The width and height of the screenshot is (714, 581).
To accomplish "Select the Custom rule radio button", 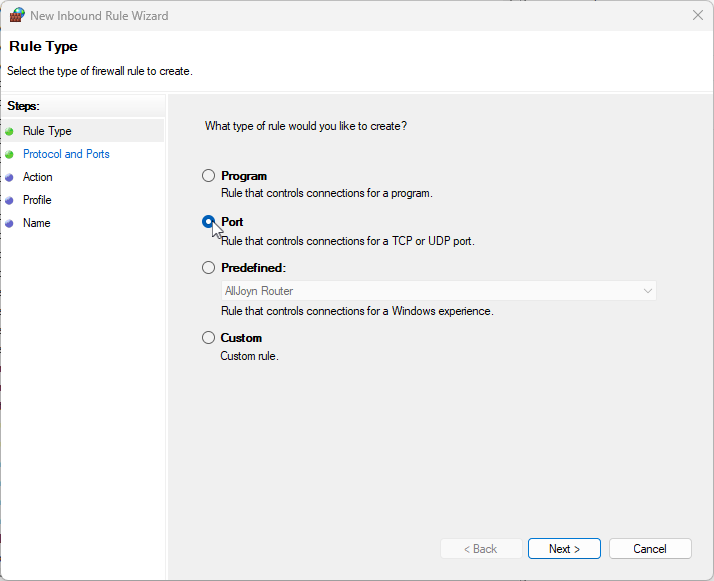I will (209, 338).
